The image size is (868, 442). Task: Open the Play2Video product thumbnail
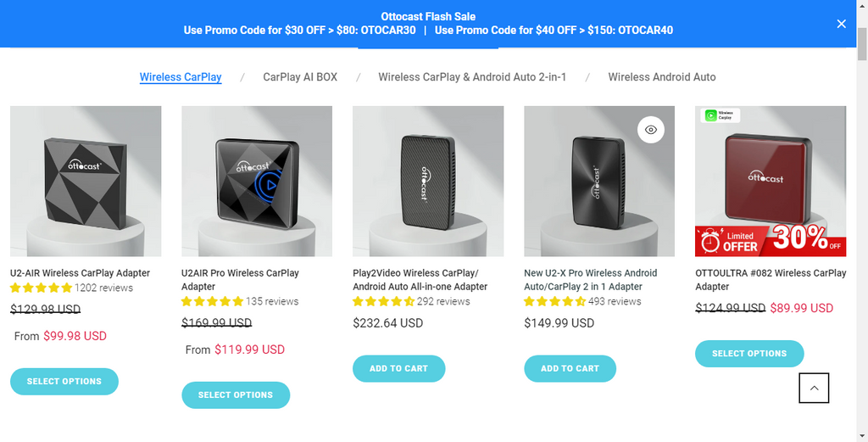(x=428, y=181)
